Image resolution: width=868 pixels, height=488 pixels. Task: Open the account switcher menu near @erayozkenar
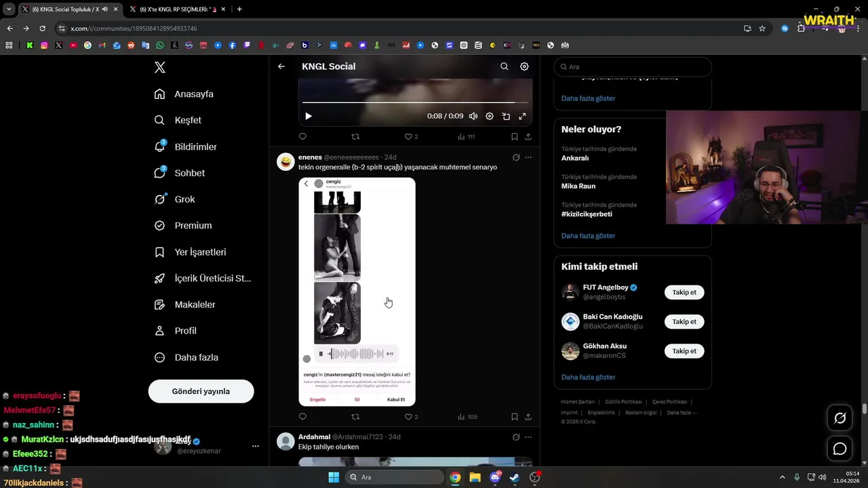[x=256, y=446]
